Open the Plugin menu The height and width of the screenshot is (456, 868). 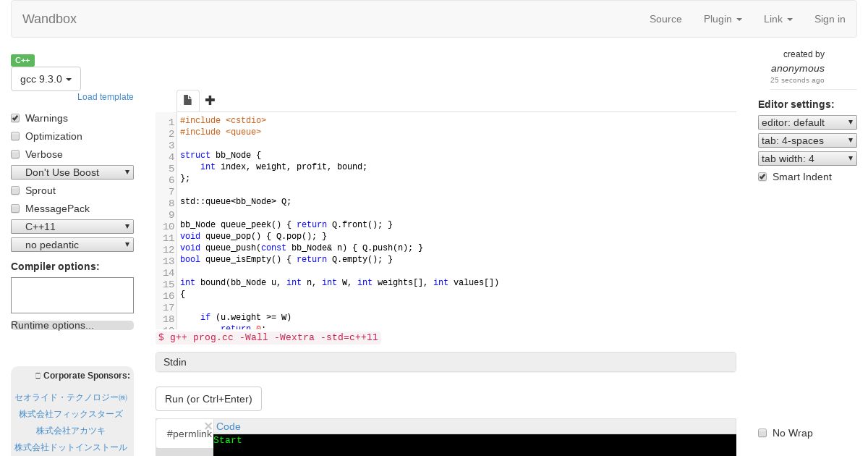[x=723, y=19]
